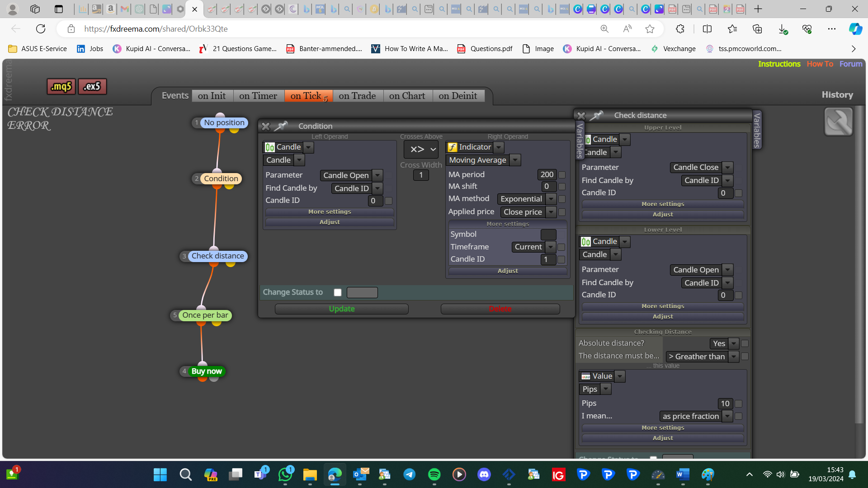Image resolution: width=868 pixels, height=488 pixels.
Task: Add this page to favorites with the star
Action: 650,29
